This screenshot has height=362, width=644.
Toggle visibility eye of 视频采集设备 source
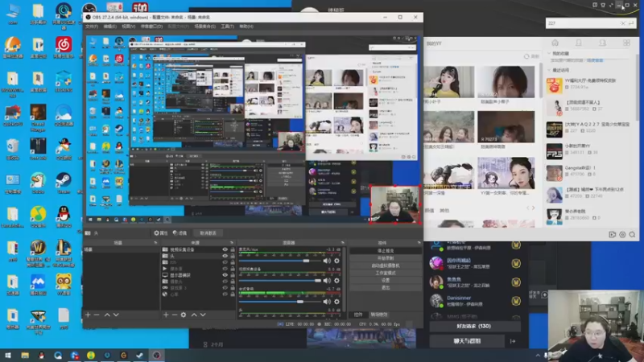click(x=225, y=249)
